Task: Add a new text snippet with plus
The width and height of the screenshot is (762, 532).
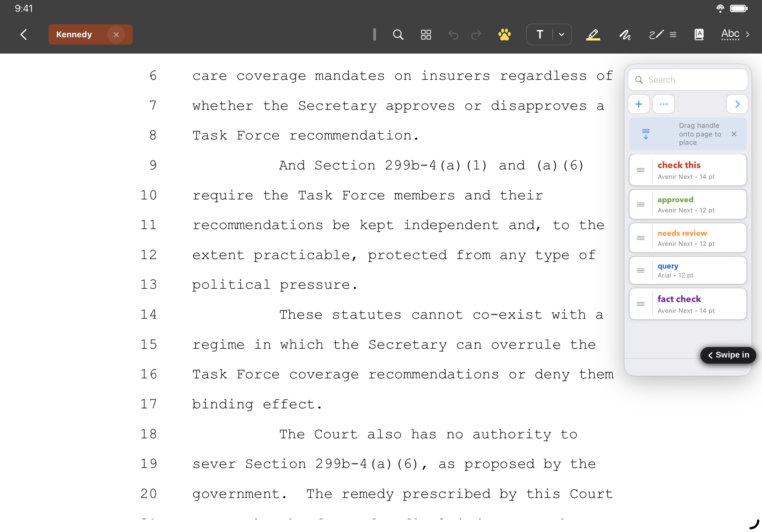Action: 639,104
